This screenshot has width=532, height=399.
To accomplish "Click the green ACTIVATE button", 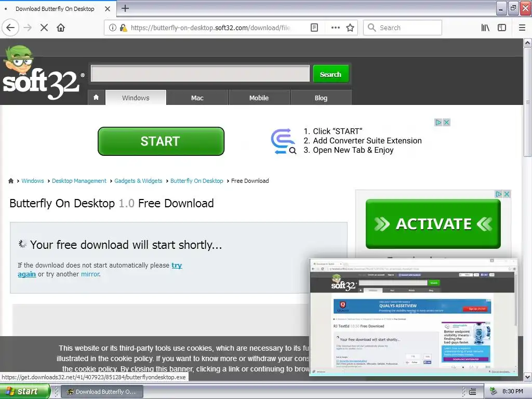I will (433, 224).
